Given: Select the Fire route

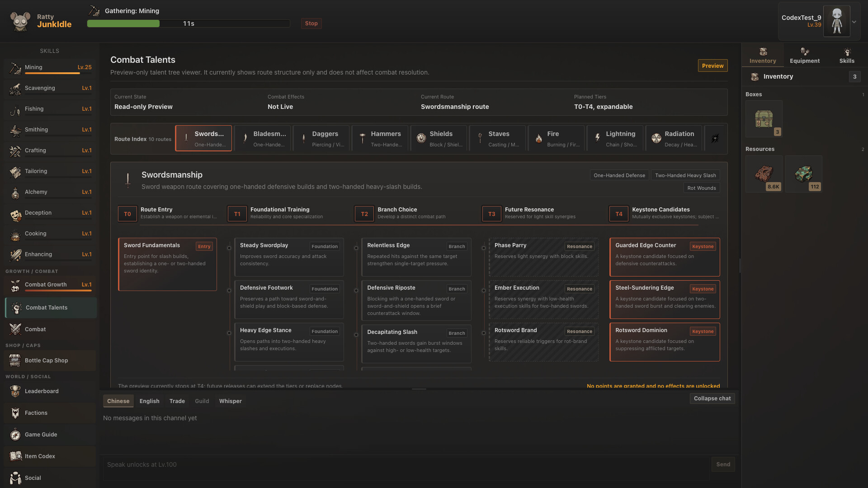Looking at the screenshot, I should pyautogui.click(x=556, y=138).
